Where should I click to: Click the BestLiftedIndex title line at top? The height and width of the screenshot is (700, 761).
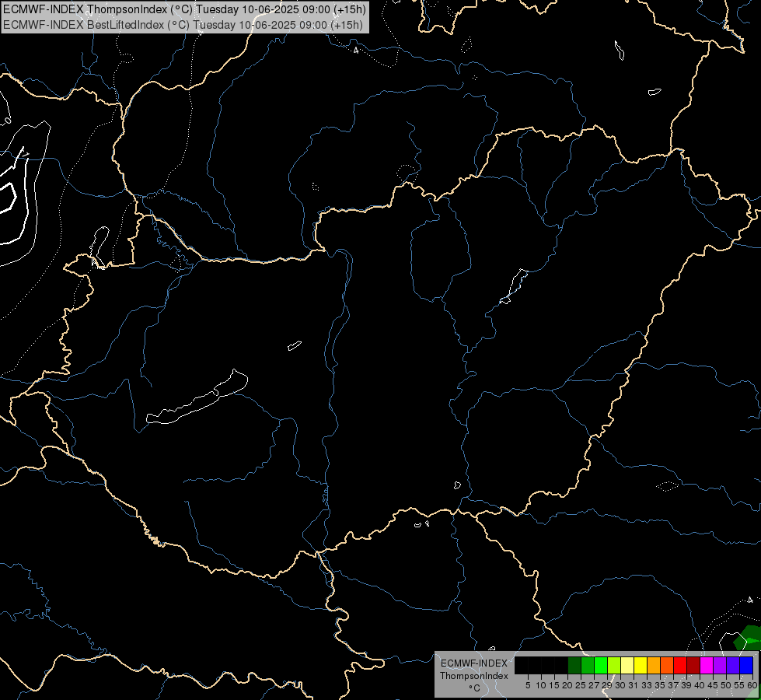183,25
